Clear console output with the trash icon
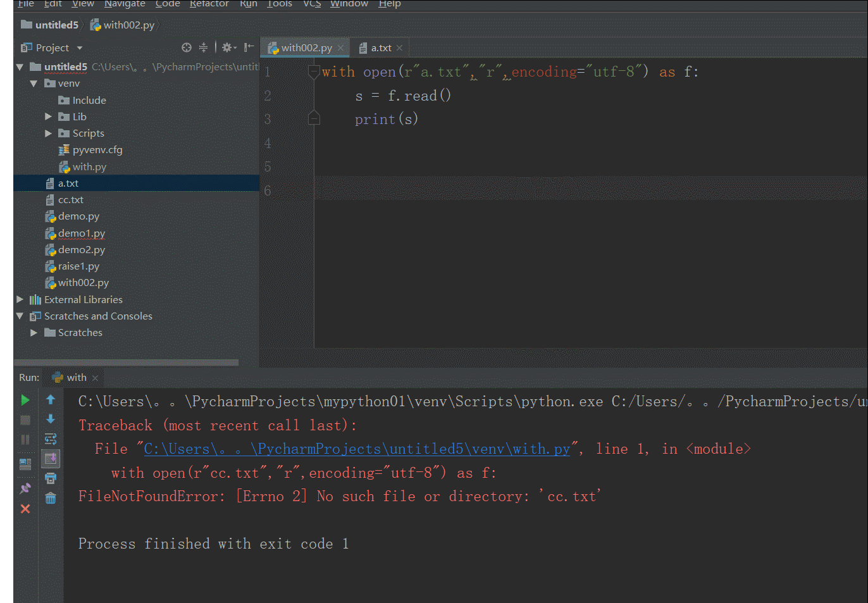Image resolution: width=868 pixels, height=603 pixels. [51, 499]
